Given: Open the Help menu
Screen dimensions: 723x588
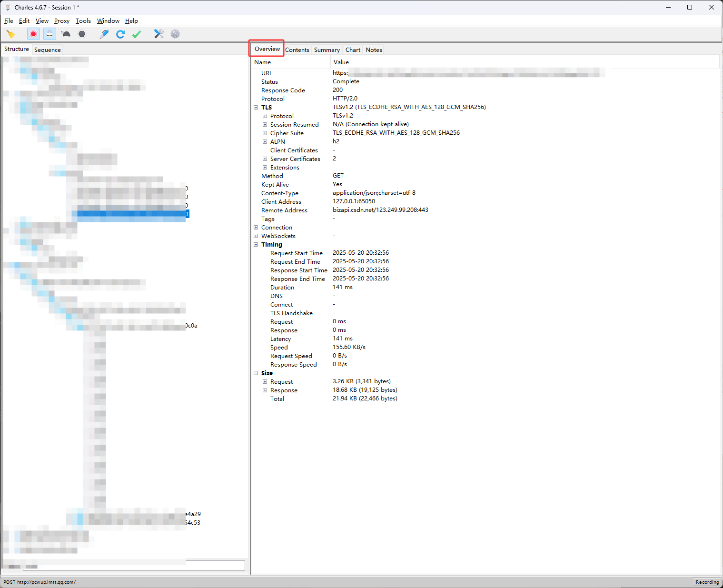Looking at the screenshot, I should [x=131, y=21].
